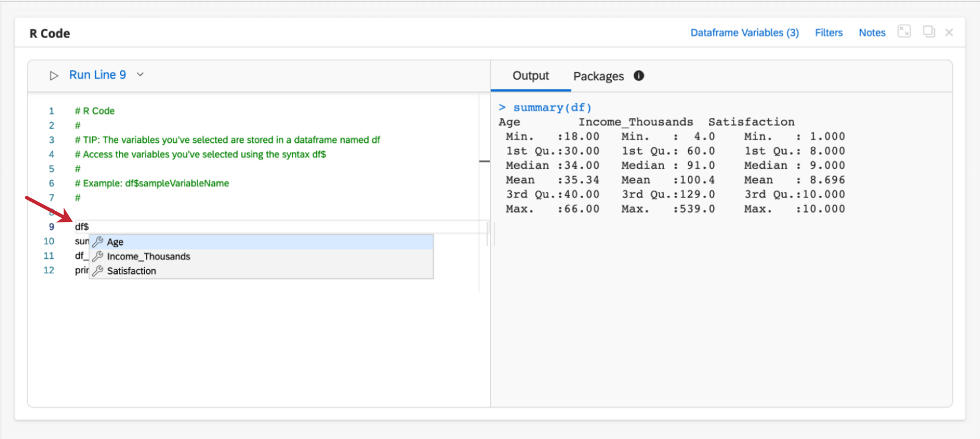Open the Packages info icon
The image size is (980, 439).
[639, 76]
